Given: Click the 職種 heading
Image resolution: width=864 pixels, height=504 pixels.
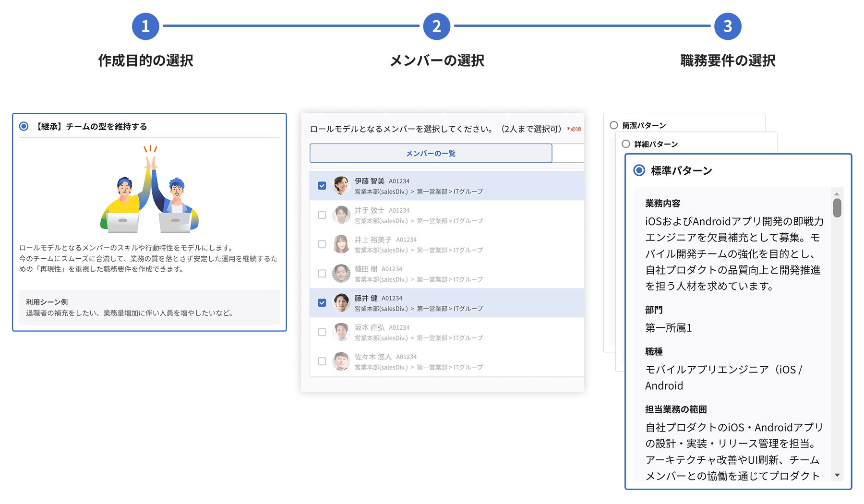Looking at the screenshot, I should click(654, 352).
